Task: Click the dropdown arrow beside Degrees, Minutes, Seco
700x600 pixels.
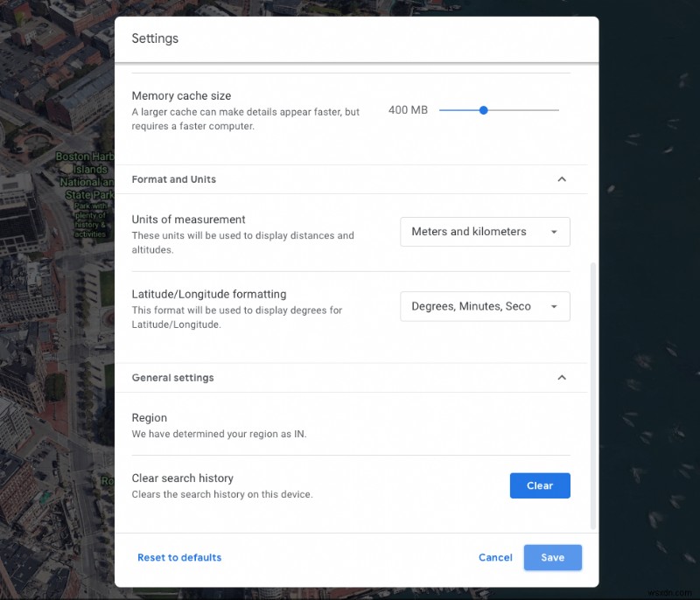Action: click(554, 306)
